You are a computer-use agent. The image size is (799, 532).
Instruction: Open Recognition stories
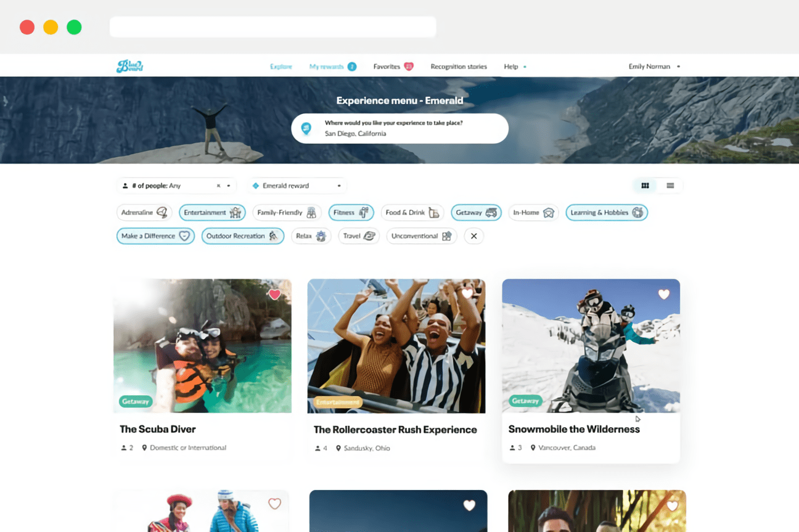click(459, 67)
